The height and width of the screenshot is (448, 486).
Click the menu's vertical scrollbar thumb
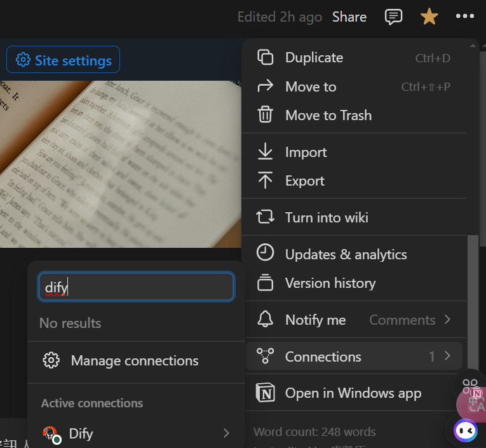(473, 302)
